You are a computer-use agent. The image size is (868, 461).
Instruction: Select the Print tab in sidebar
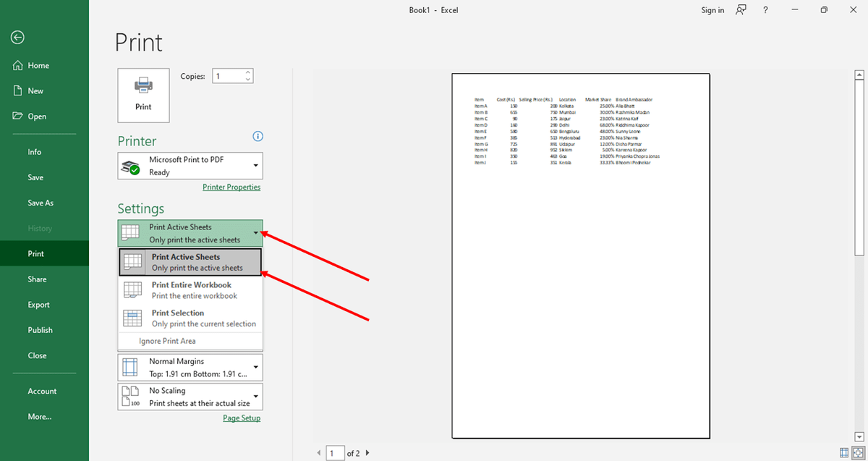click(44, 253)
